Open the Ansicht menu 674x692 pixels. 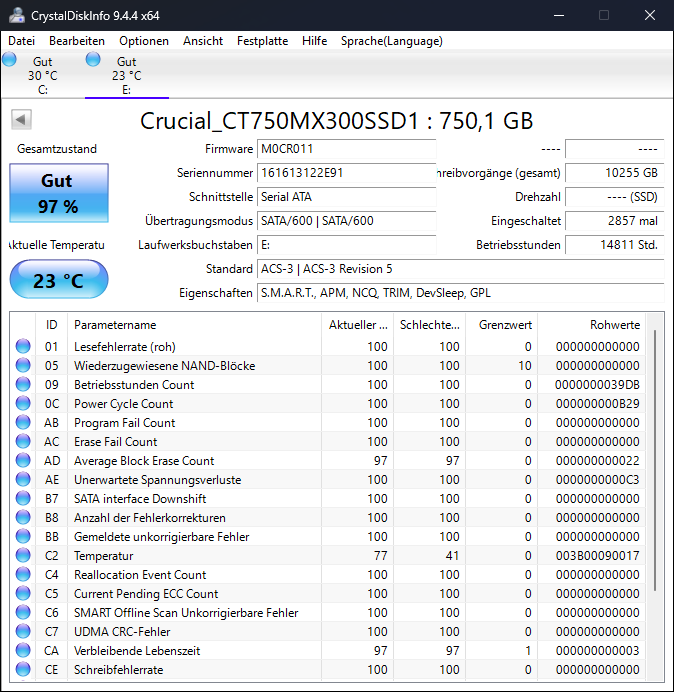pyautogui.click(x=203, y=41)
